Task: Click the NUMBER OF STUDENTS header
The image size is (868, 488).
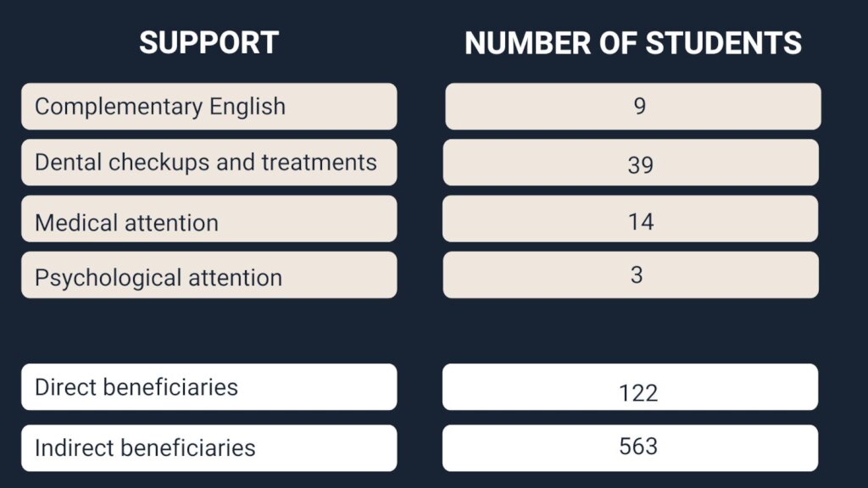Action: coord(632,43)
